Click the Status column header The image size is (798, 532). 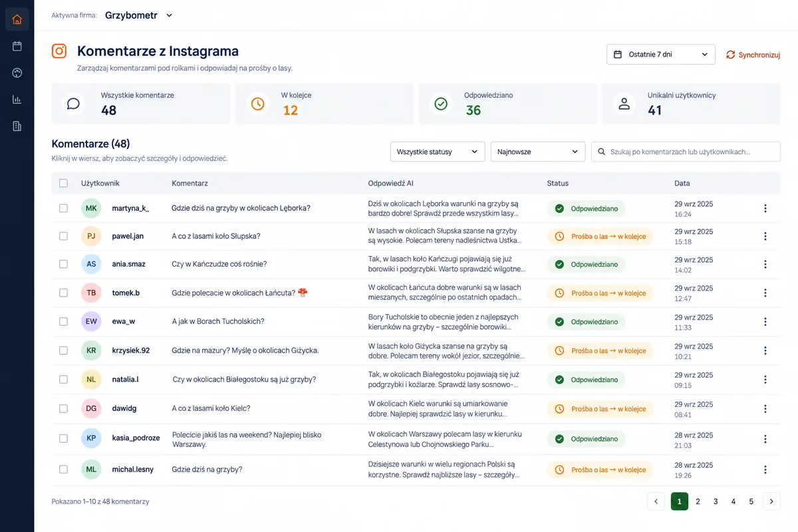(558, 183)
